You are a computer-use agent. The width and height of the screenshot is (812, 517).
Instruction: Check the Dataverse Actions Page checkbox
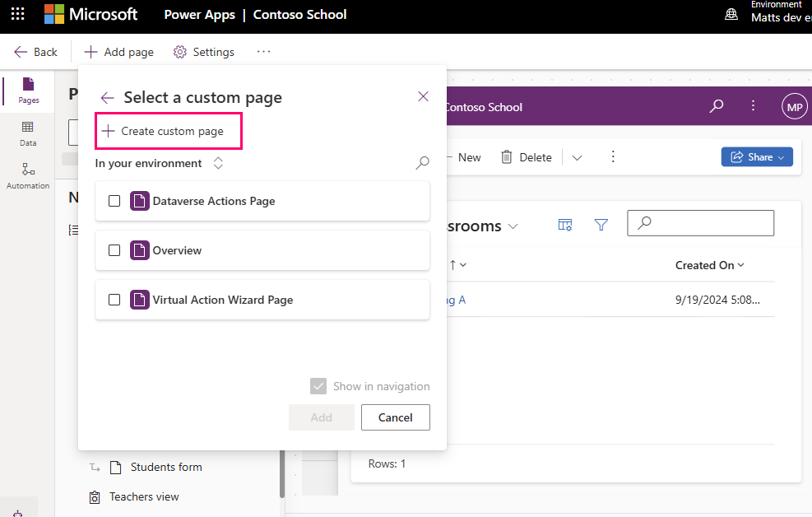(x=114, y=201)
